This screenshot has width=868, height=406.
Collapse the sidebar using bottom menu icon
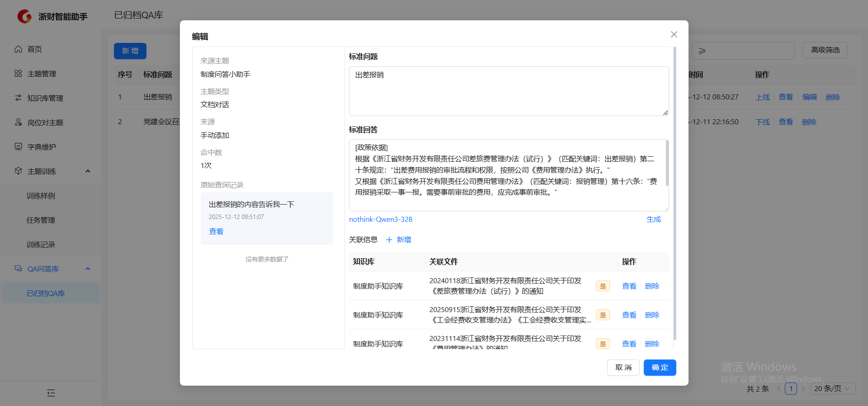[x=51, y=393]
